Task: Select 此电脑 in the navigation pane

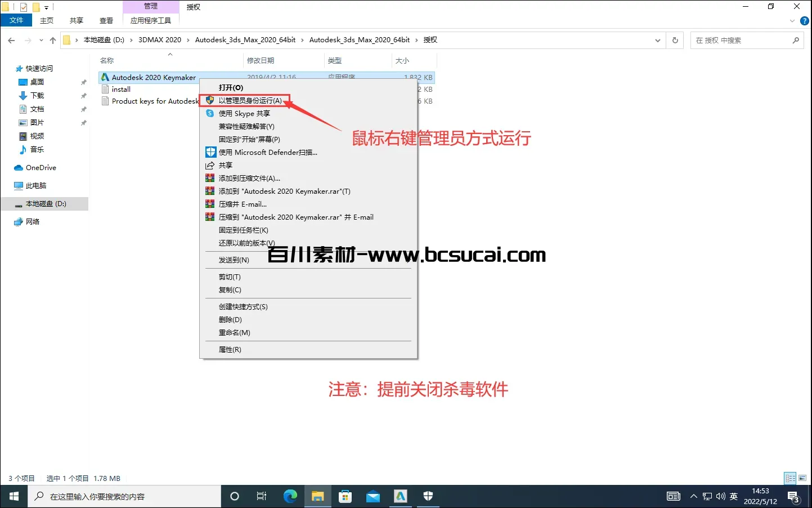Action: 36,186
